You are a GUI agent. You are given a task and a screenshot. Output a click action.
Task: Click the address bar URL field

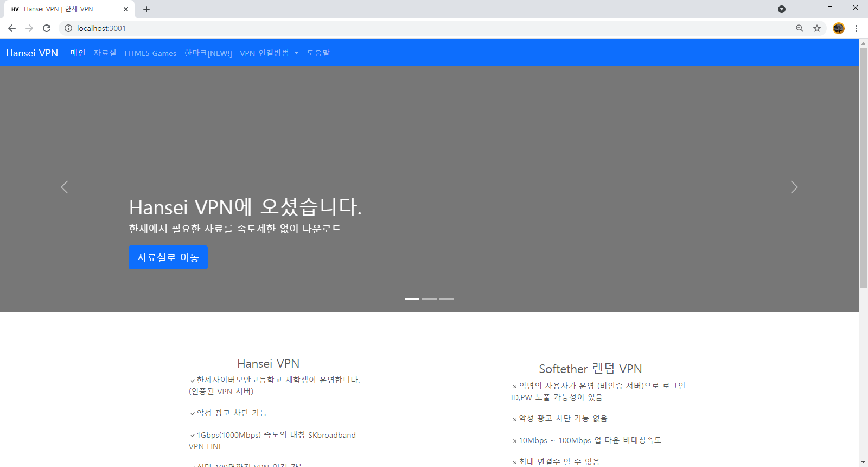pyautogui.click(x=380, y=28)
